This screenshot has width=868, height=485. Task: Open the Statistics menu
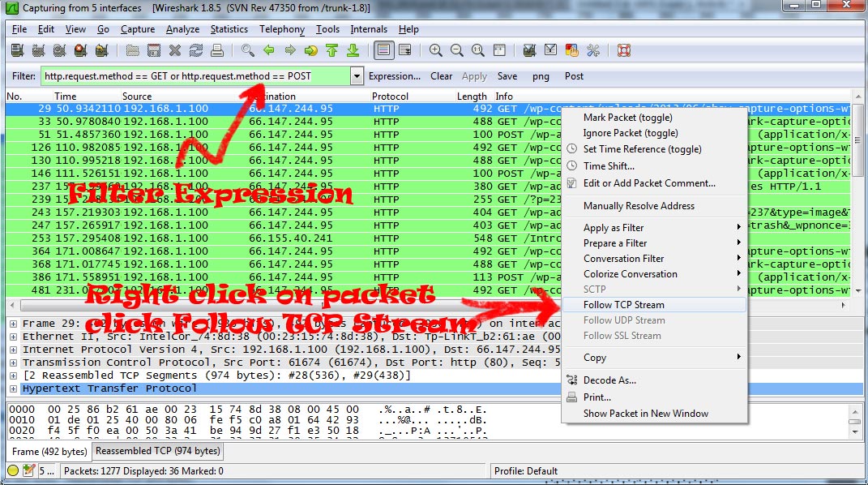point(229,29)
